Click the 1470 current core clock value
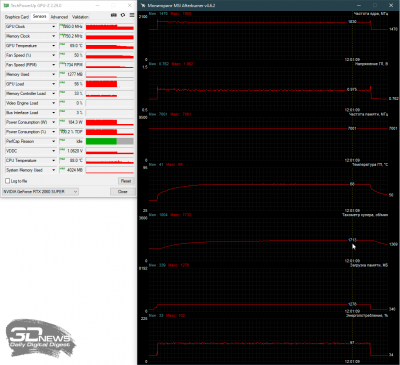This screenshot has height=365, width=400. [x=393, y=29]
